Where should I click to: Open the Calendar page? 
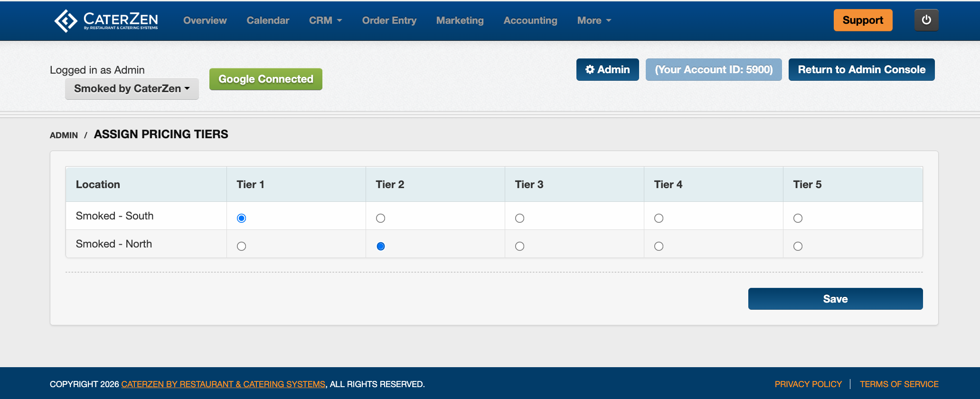(268, 20)
